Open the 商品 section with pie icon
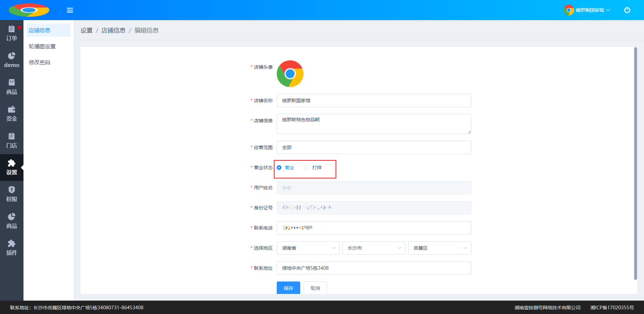The width and height of the screenshot is (644, 314). [x=12, y=221]
